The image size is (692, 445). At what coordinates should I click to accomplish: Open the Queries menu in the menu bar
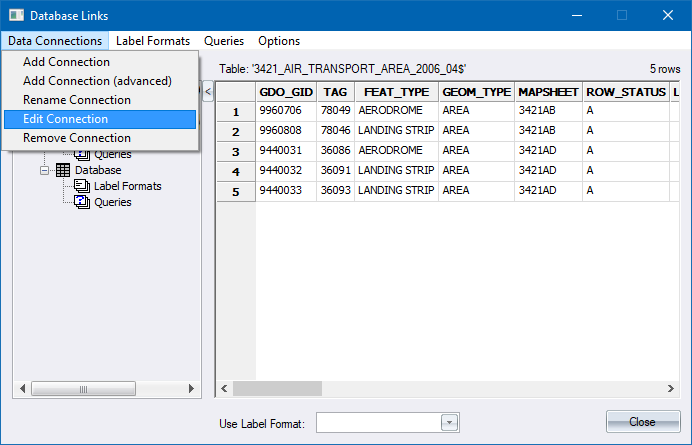tap(224, 41)
